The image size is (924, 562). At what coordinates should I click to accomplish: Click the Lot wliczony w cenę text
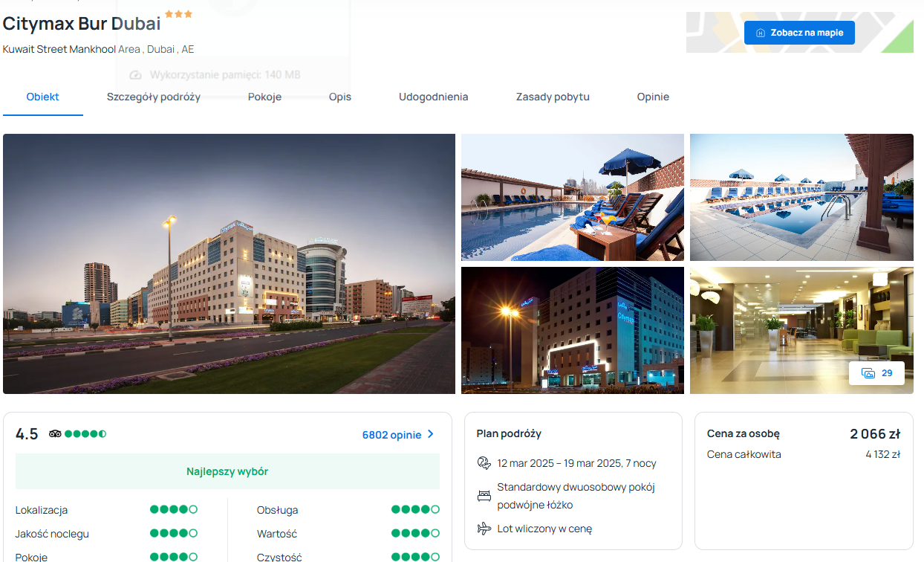[x=544, y=529]
